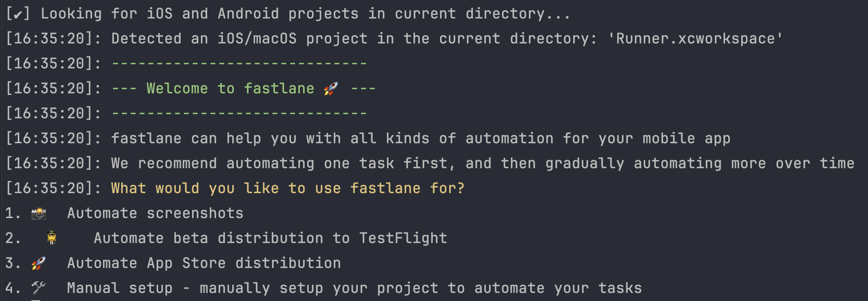Click the yellow question What would you like
Image resolution: width=868 pixels, height=301 pixels.
point(288,188)
